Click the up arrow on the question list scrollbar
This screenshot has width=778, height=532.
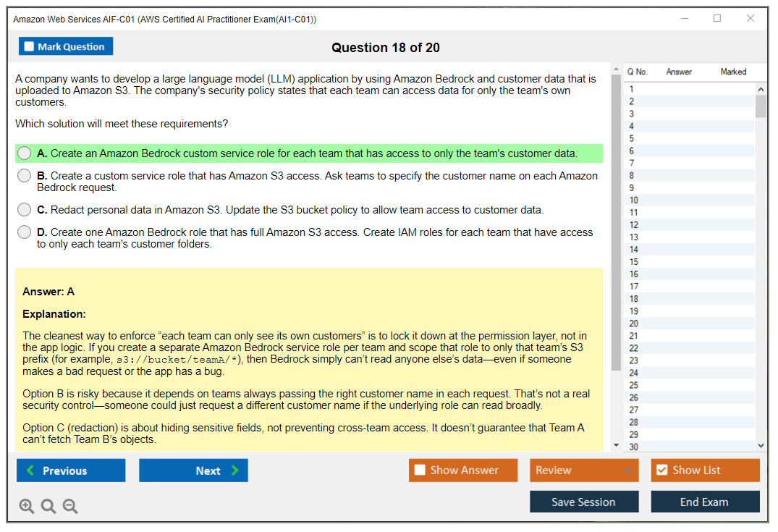pyautogui.click(x=761, y=88)
